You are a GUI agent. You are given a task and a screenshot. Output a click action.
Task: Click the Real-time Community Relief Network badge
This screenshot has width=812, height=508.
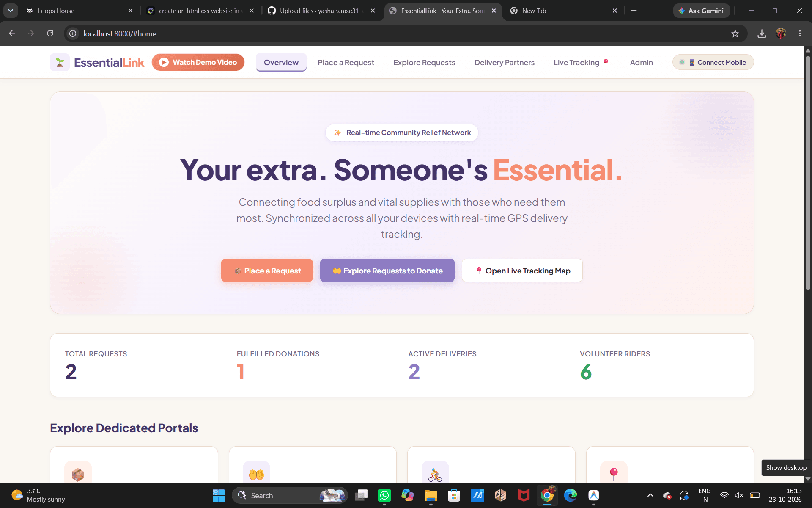402,133
